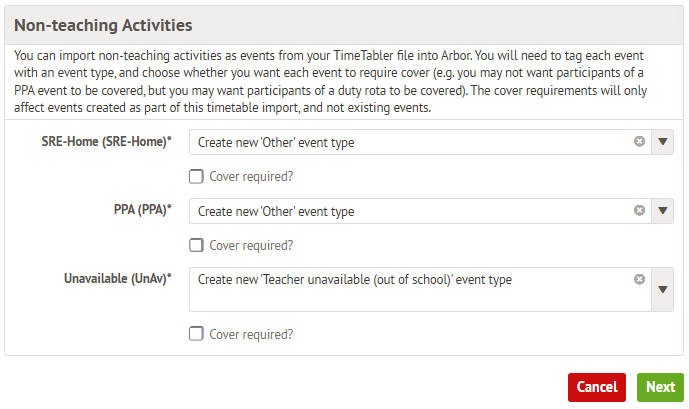Open the SRE-Home event type dropdown arrow

(664, 142)
